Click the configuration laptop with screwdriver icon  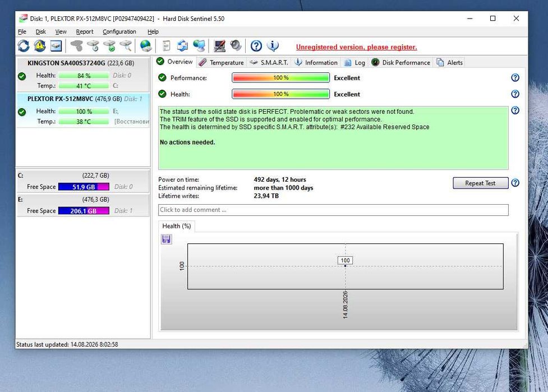(219, 46)
